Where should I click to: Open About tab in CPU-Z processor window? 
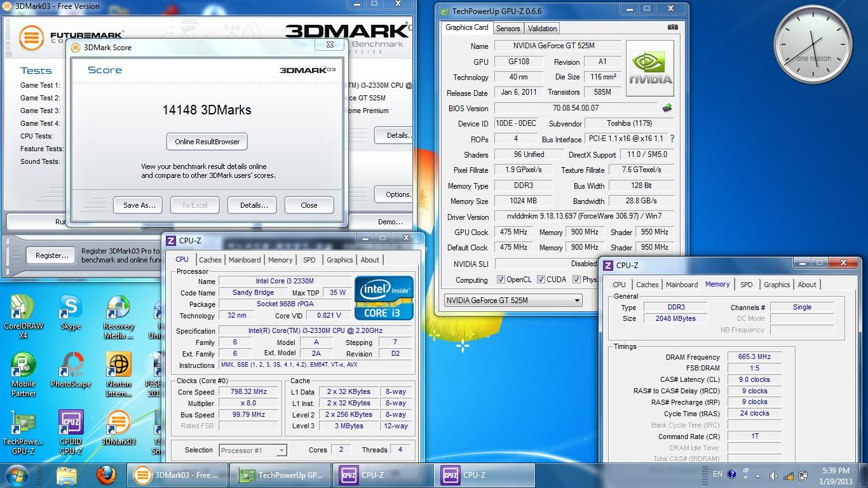coord(370,260)
